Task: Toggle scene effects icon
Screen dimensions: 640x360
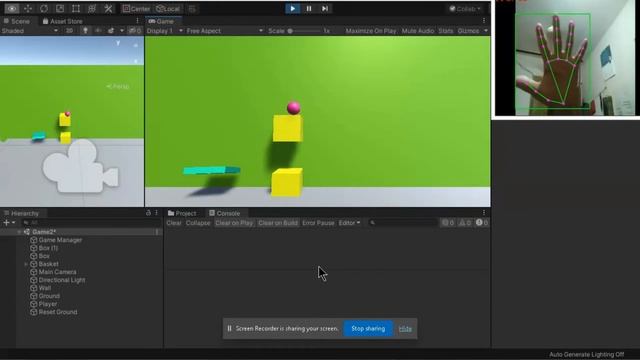Action: [111, 31]
